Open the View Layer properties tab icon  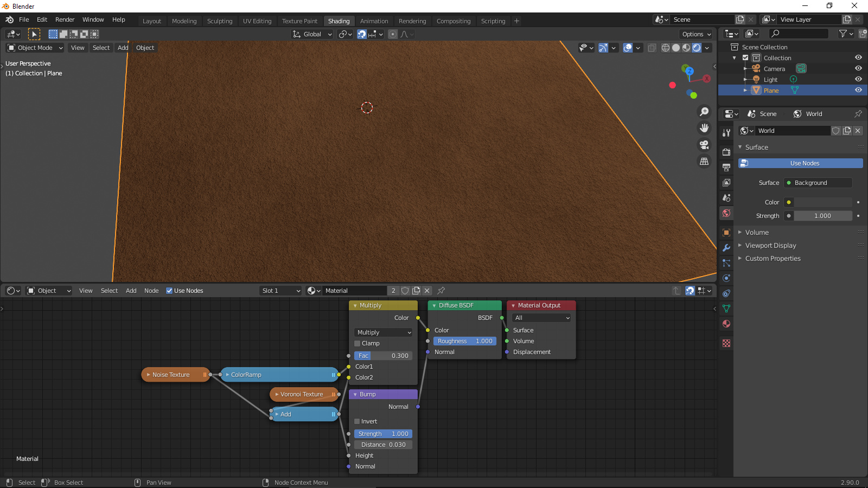(x=726, y=182)
